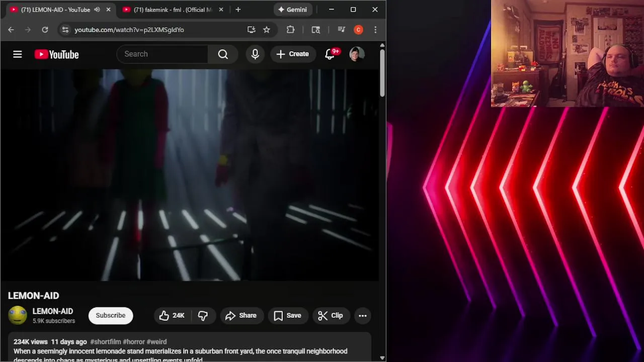
Task: Save the video to a playlist
Action: coord(288,316)
